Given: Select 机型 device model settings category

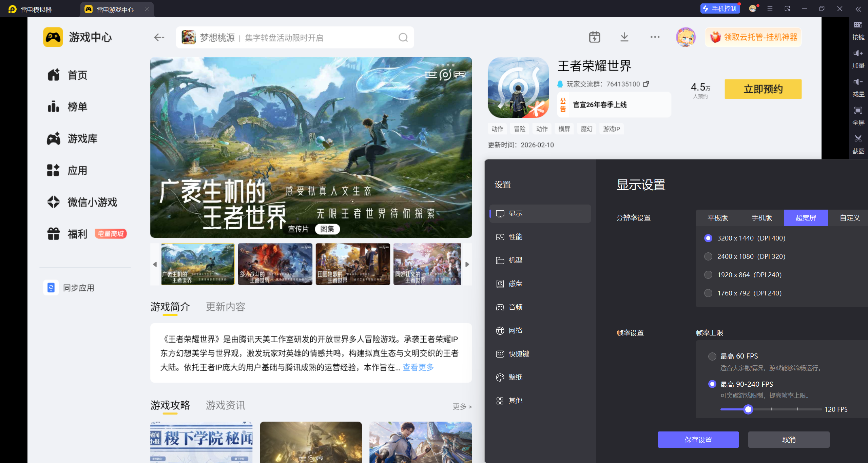Looking at the screenshot, I should tap(540, 260).
